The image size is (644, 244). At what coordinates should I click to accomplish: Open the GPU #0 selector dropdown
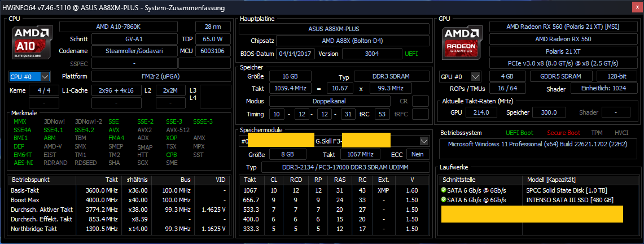click(476, 76)
